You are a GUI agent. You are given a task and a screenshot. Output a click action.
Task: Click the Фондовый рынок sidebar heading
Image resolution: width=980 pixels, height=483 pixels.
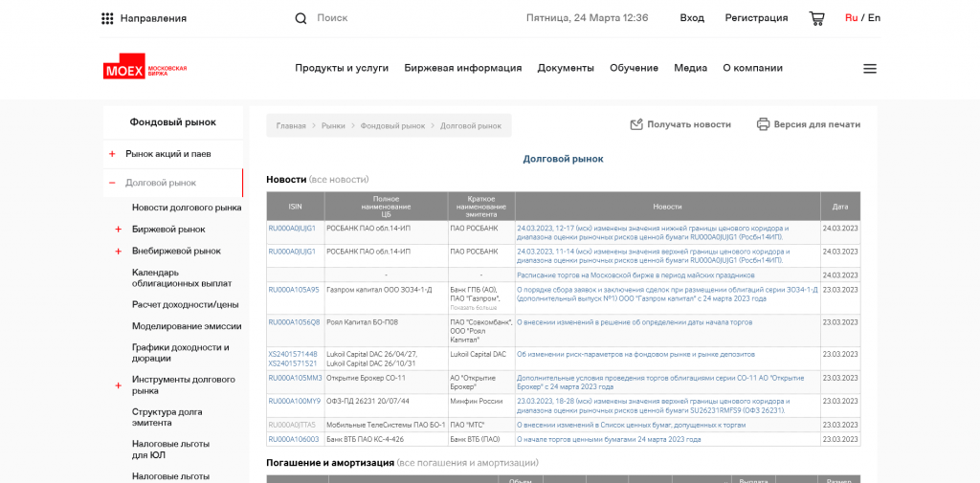[173, 122]
